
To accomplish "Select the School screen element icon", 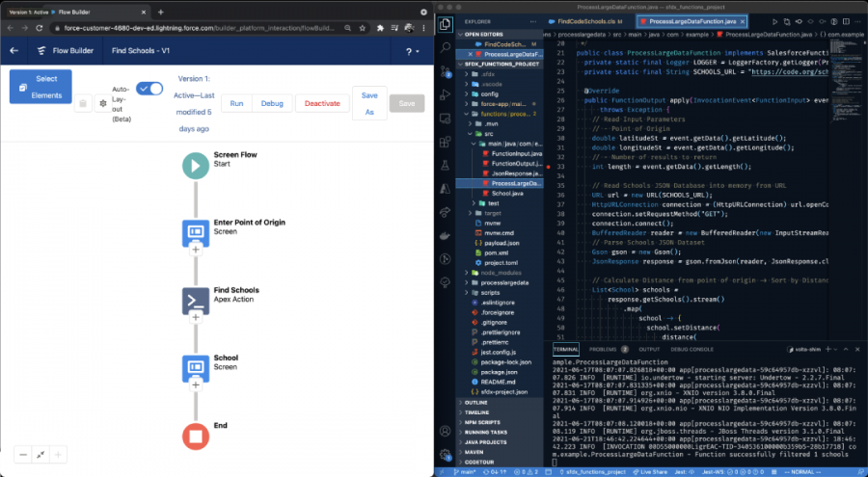I will click(x=196, y=367).
